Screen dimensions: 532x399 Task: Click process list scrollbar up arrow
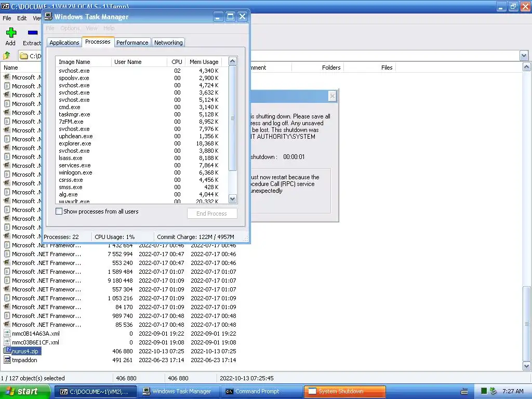[x=232, y=61]
